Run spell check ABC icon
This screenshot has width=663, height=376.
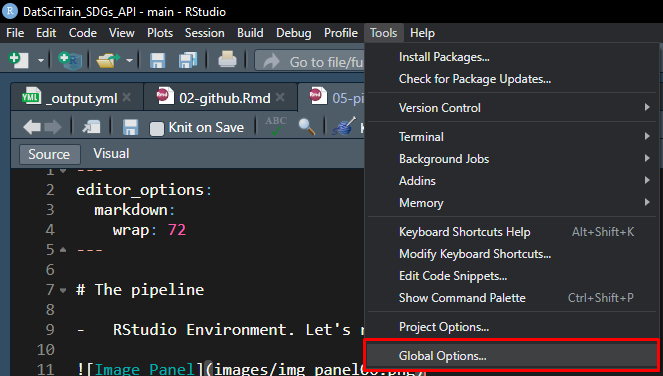pyautogui.click(x=276, y=126)
